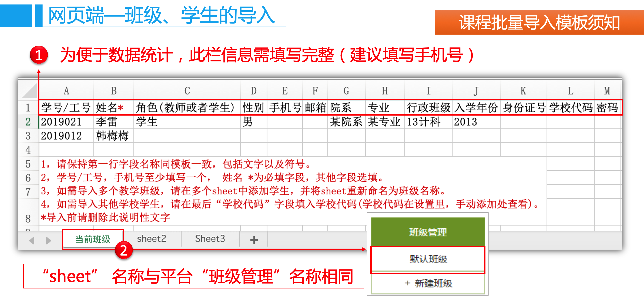Viewport: 644px width, 301px height.
Task: Click the 课程批量导入模板须知 orange banner
Action: (x=539, y=22)
